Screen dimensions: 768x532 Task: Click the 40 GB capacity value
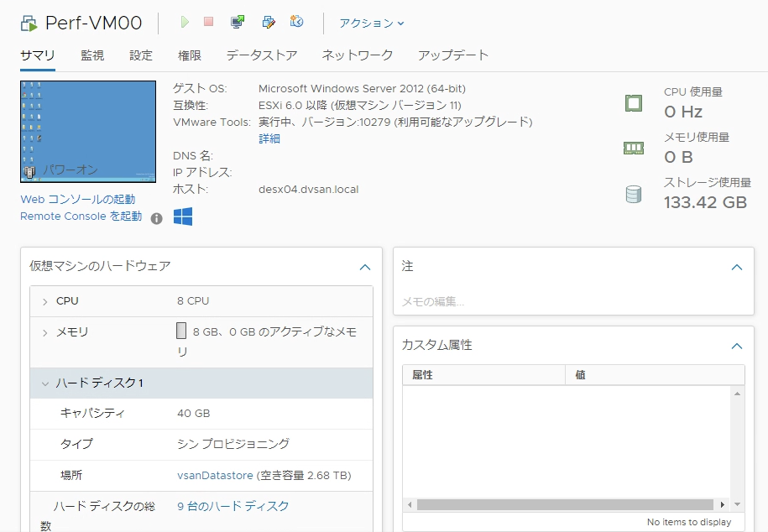click(x=194, y=414)
